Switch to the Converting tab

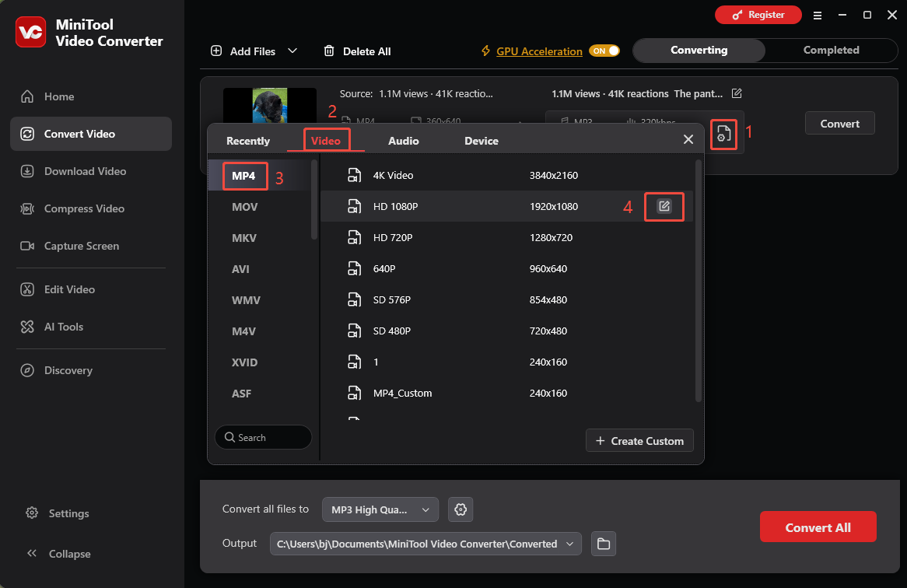(x=699, y=51)
